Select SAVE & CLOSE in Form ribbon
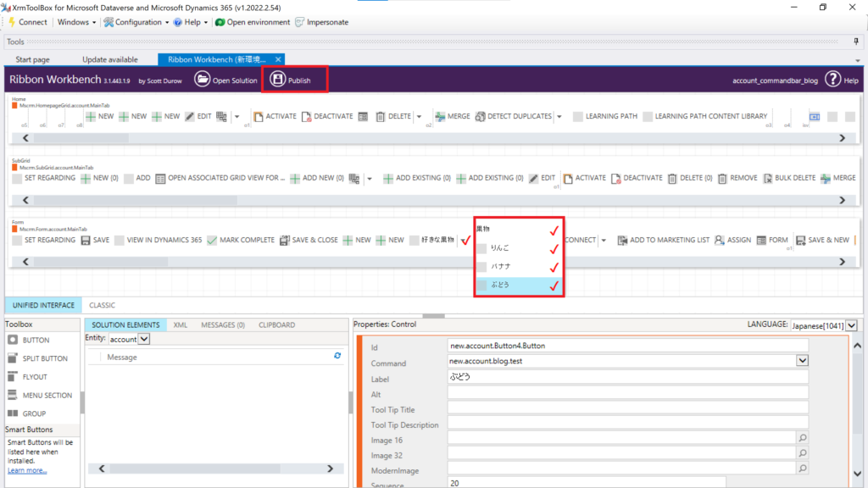The image size is (868, 488). click(x=309, y=240)
